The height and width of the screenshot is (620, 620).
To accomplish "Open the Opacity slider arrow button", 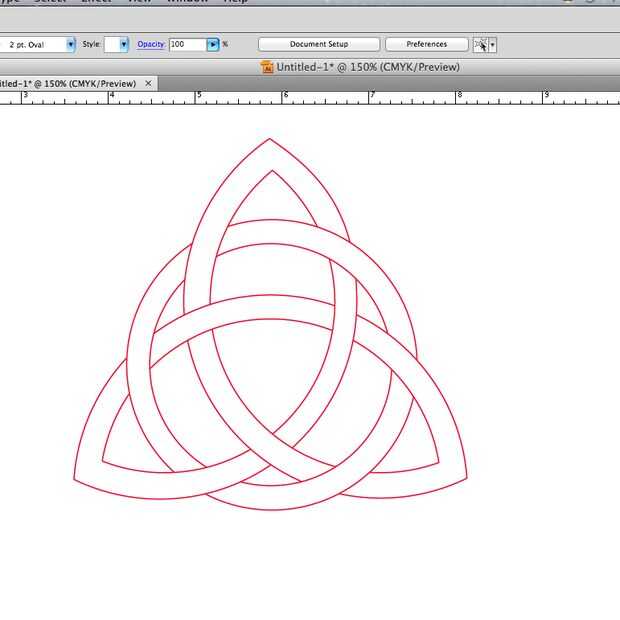I will click(x=213, y=45).
